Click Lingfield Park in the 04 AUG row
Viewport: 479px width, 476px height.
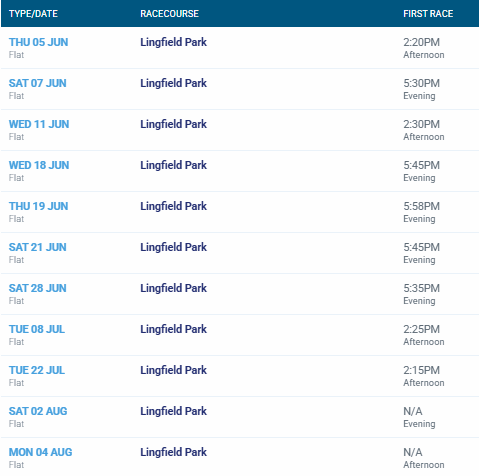coord(173,452)
